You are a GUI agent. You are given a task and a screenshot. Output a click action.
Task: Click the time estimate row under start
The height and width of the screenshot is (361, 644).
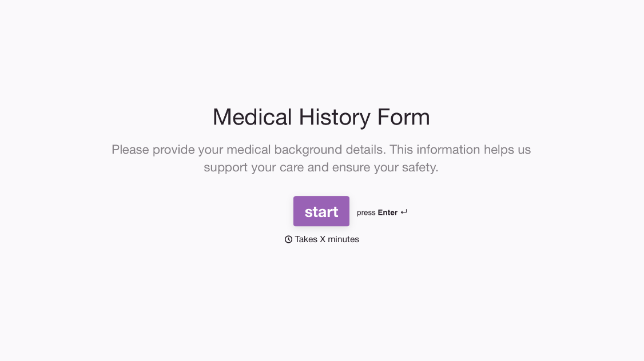tap(322, 239)
